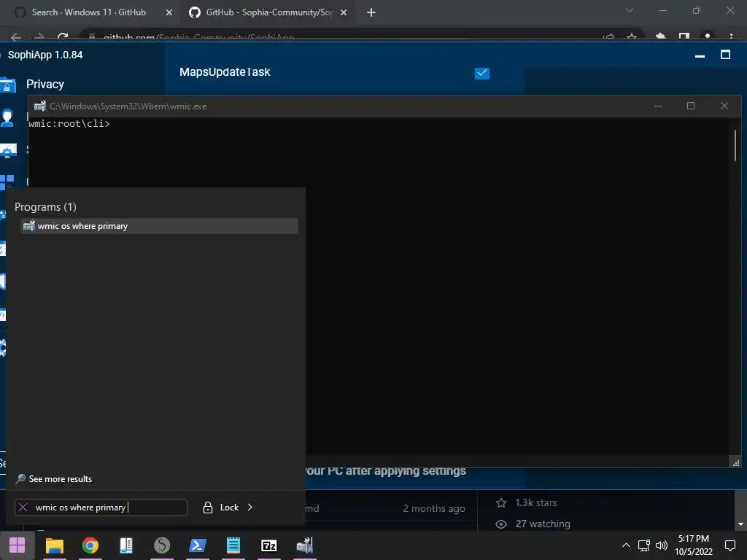Open the wmic os where primary program result
747x560 pixels.
160,226
